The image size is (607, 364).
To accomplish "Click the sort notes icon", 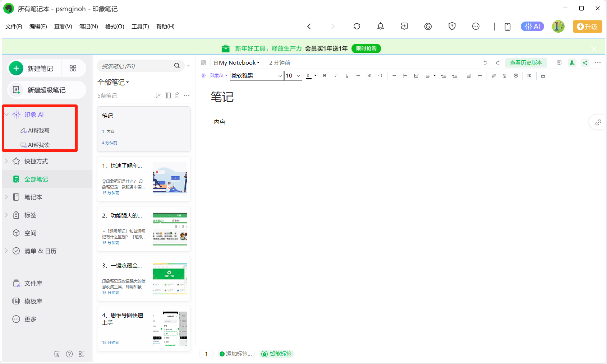I will (158, 95).
